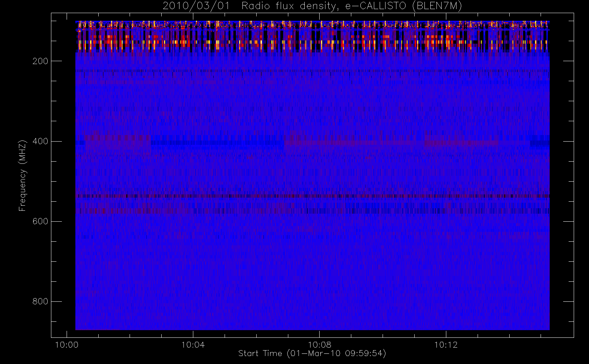
Task: Click the '10:12' time tick label
Action: [x=446, y=345]
